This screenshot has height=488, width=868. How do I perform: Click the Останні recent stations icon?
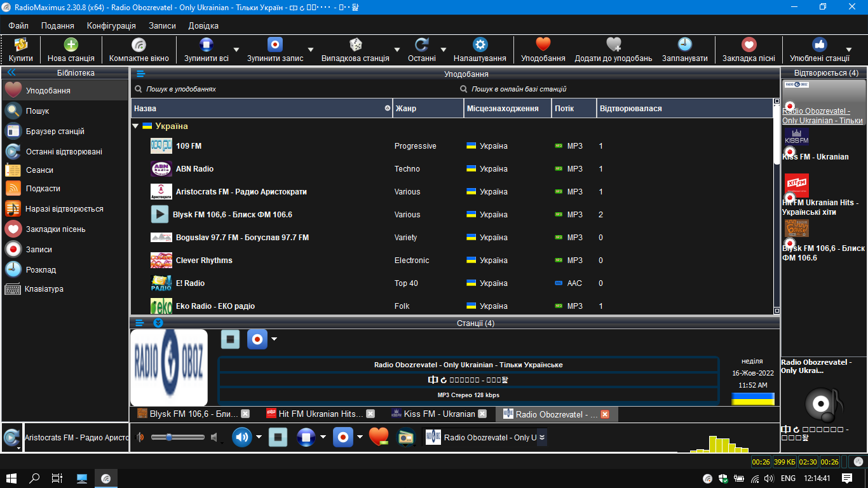click(422, 44)
